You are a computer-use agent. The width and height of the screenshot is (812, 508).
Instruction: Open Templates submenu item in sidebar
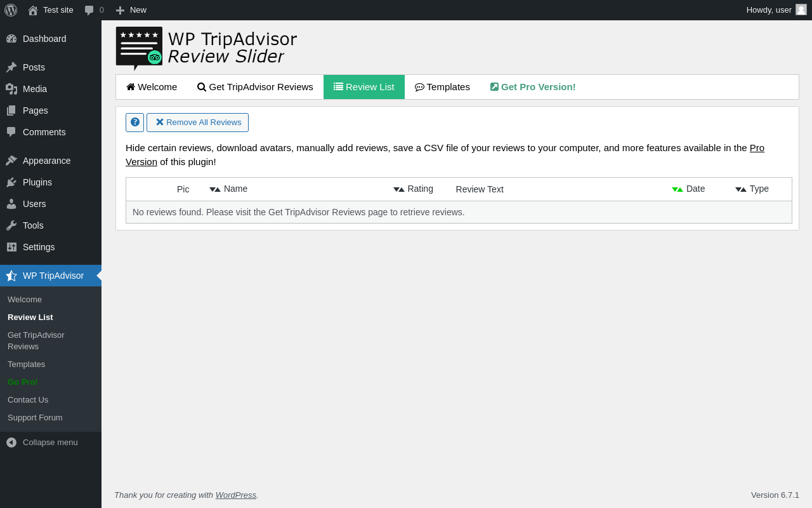[x=27, y=364]
